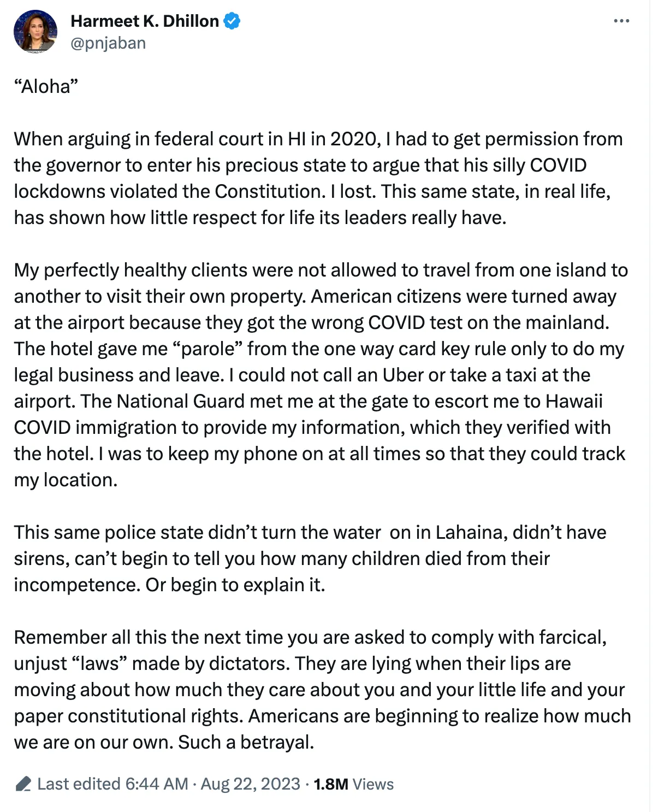Click the blue verified badge

(x=232, y=21)
